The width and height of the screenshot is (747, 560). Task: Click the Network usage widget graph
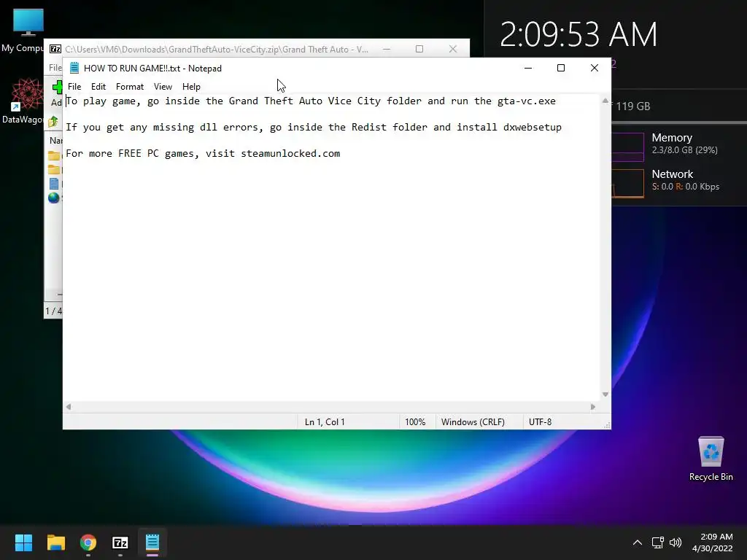click(627, 183)
